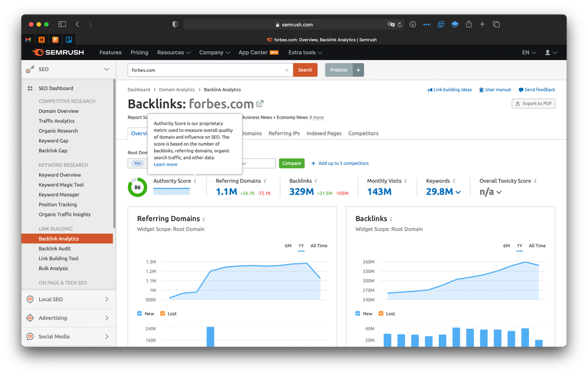
Task: Click the Backlinks metric info icon
Action: [x=316, y=181]
